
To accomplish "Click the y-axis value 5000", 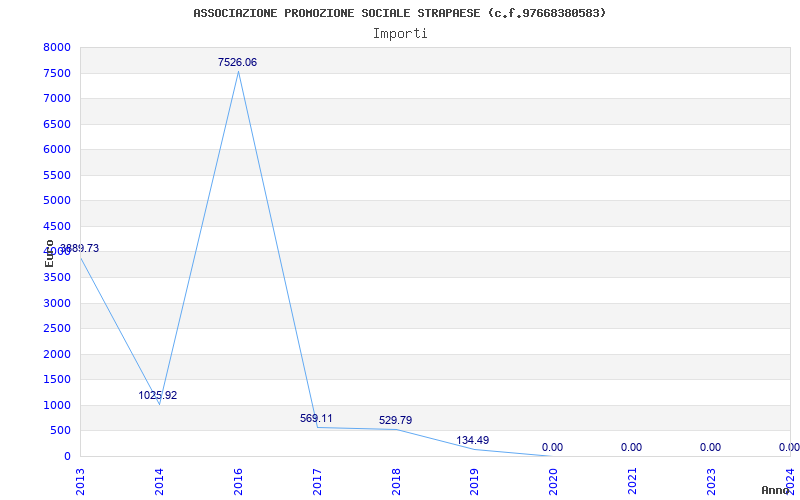I will pyautogui.click(x=57, y=201).
